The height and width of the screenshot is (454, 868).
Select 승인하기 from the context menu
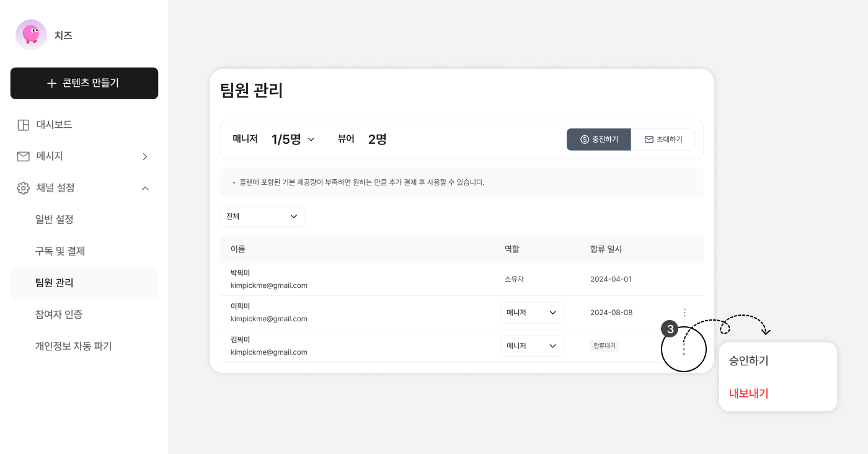pyautogui.click(x=749, y=360)
